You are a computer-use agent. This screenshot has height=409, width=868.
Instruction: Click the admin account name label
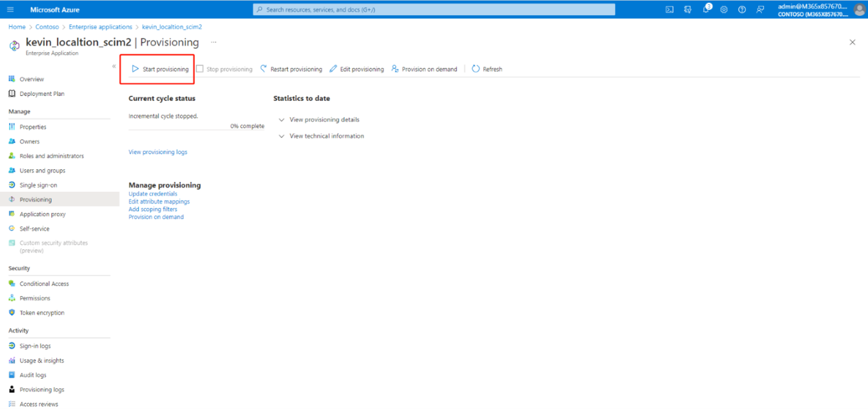(x=813, y=6)
